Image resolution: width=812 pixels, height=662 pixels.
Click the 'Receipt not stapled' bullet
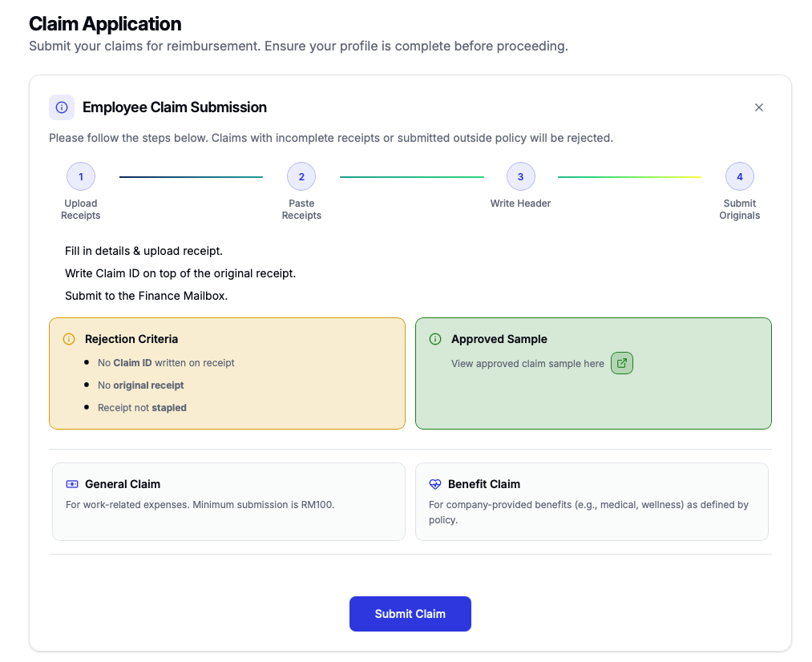(142, 408)
